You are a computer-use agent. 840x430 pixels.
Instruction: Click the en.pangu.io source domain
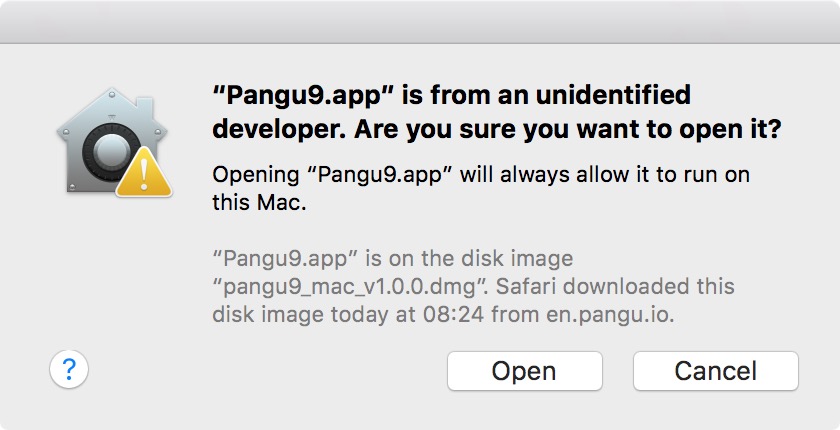click(x=610, y=315)
